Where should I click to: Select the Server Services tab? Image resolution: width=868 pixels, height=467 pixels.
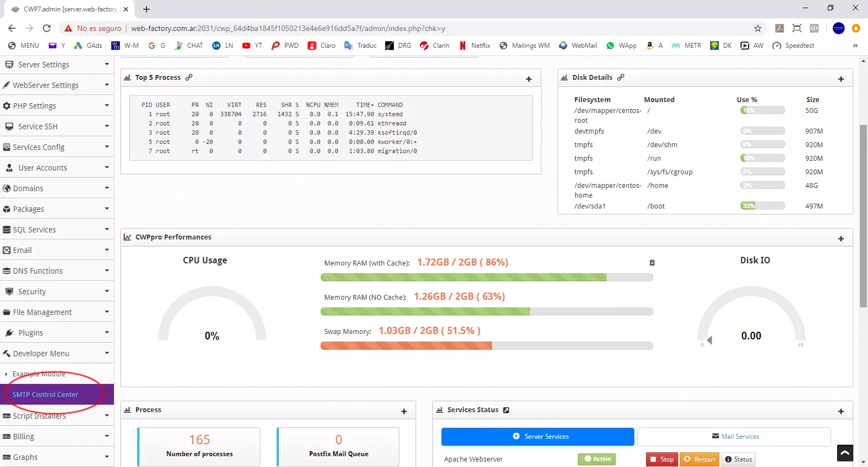pos(538,437)
